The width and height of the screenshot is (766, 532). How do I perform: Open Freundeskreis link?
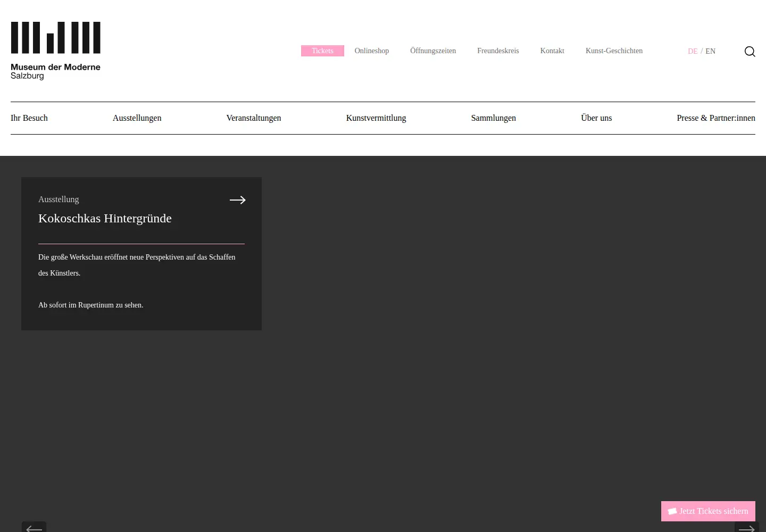(x=498, y=51)
